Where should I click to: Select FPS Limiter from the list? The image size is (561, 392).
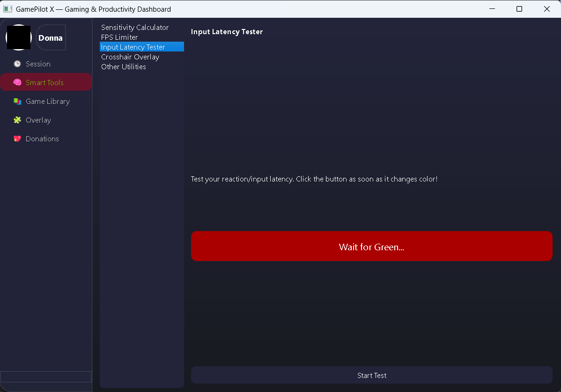tap(119, 37)
